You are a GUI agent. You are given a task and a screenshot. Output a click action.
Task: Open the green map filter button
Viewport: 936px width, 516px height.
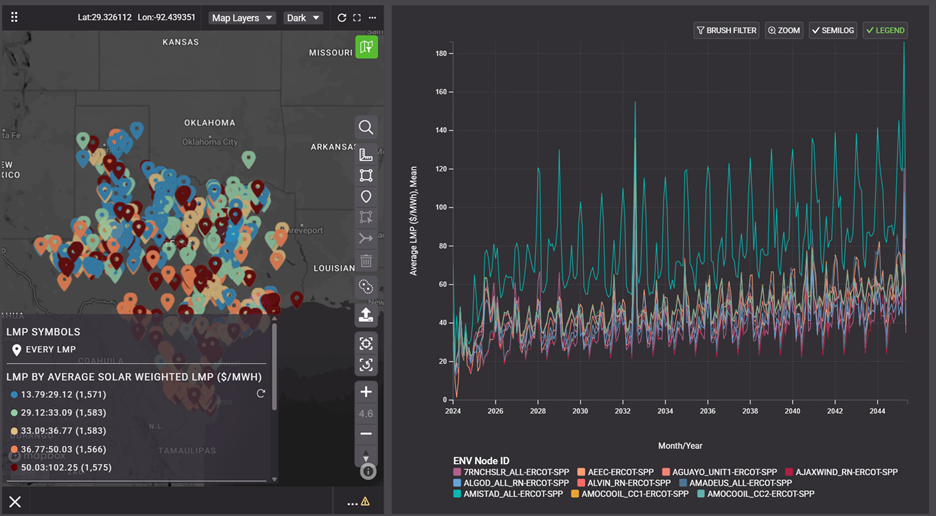coord(366,47)
